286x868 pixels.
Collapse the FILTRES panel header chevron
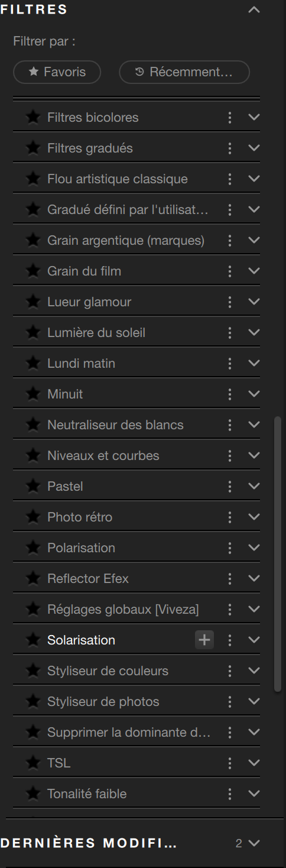click(x=254, y=10)
